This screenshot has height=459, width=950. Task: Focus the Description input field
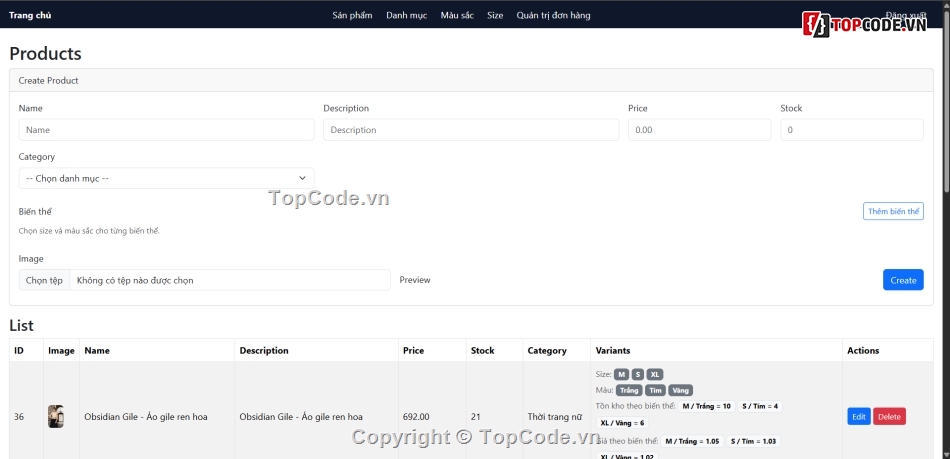pos(471,130)
